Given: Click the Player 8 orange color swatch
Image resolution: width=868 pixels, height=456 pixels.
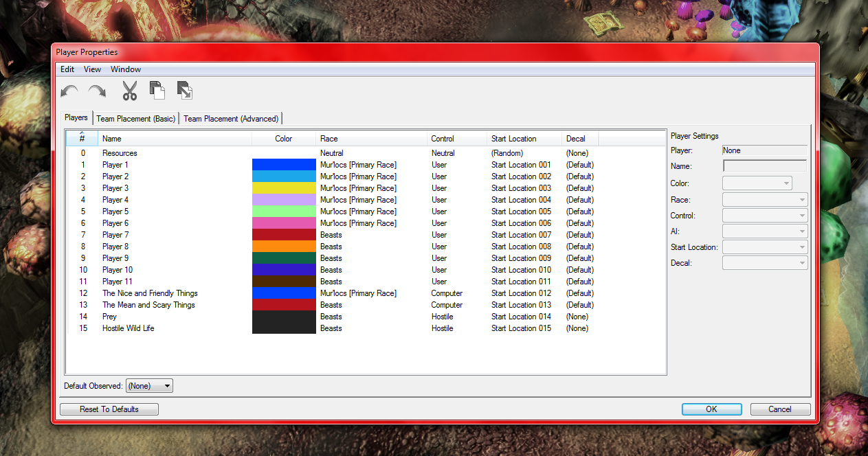Looking at the screenshot, I should coord(284,247).
